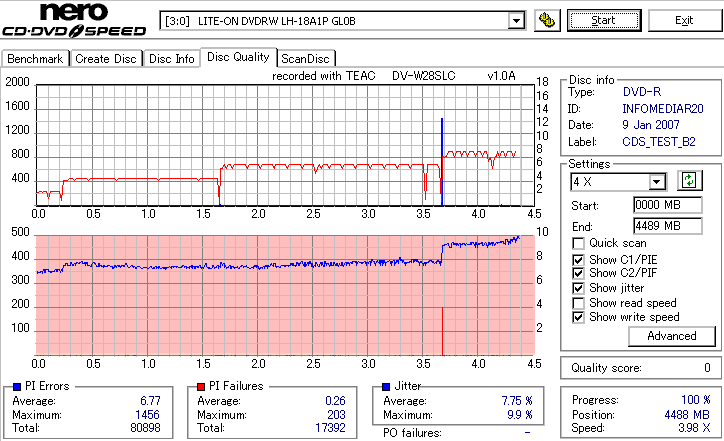
Task: Click the blue Jitter legend square
Action: point(386,387)
